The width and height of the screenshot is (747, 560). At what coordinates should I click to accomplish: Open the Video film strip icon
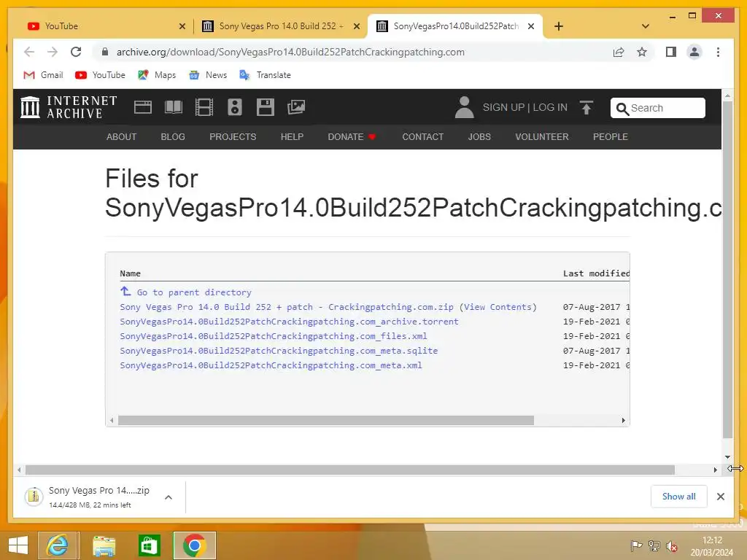(x=204, y=107)
